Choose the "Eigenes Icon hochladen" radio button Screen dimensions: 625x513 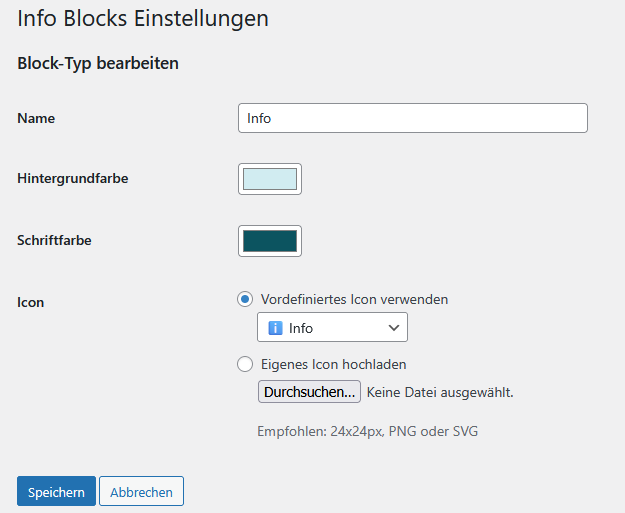click(x=245, y=365)
